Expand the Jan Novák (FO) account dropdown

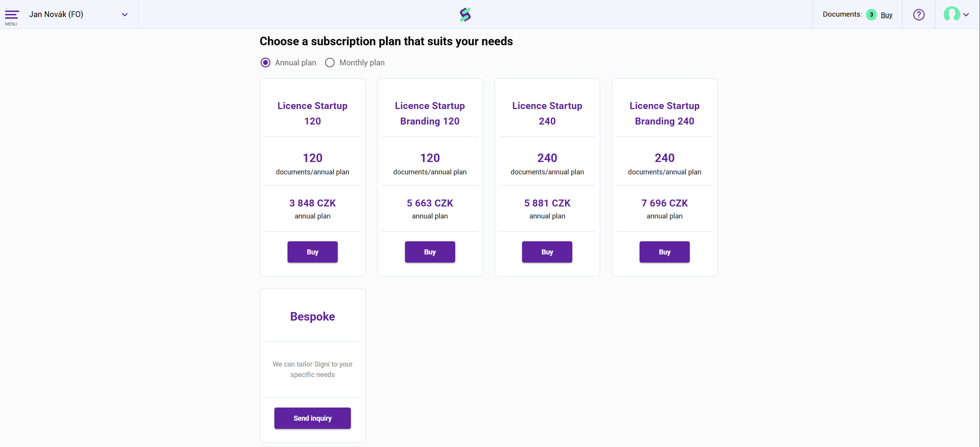124,15
